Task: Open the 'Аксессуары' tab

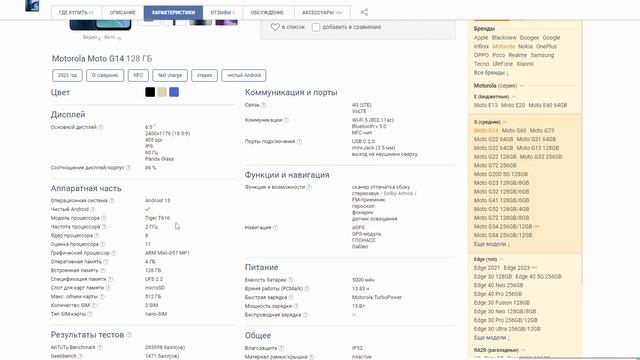Action: click(322, 13)
